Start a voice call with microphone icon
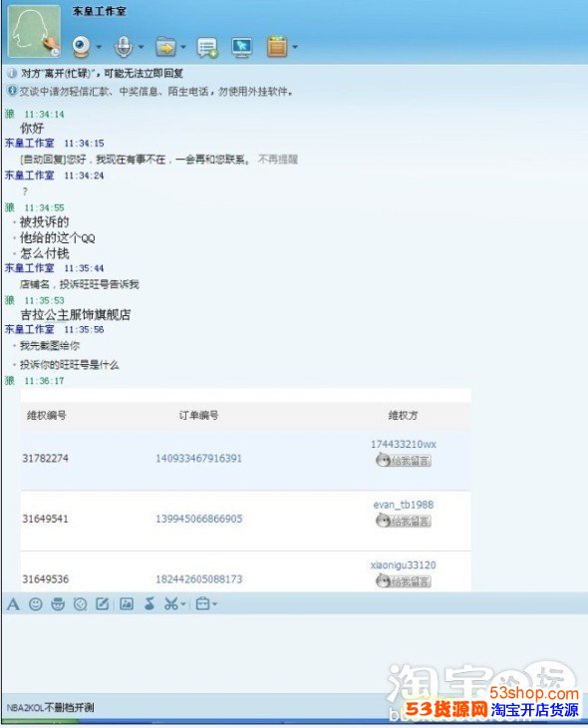This screenshot has height=728, width=588. point(124,47)
